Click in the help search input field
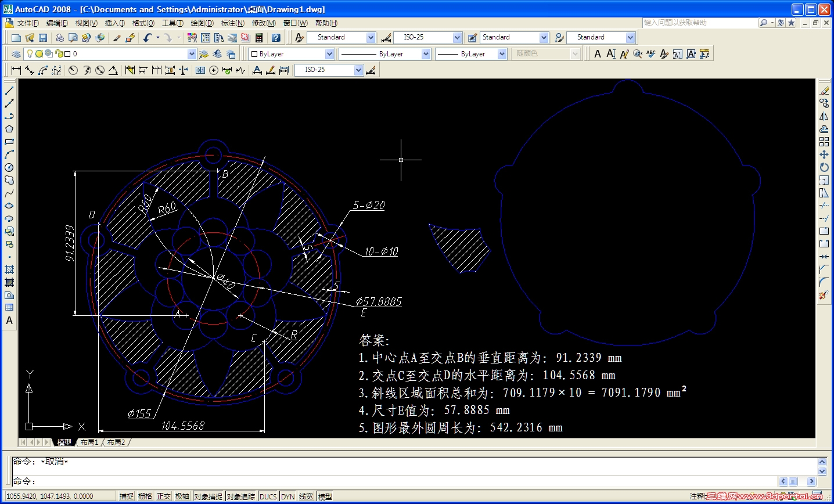834x504 pixels. tap(700, 23)
